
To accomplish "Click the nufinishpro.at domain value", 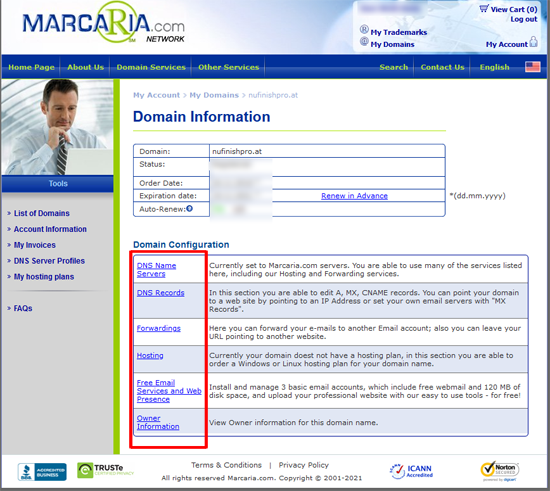I will [x=237, y=152].
